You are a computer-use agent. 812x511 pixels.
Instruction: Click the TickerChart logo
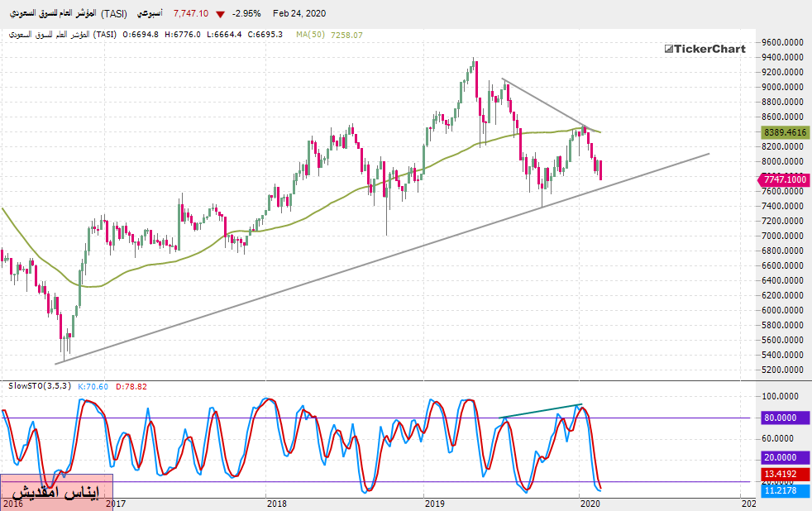tap(705, 49)
